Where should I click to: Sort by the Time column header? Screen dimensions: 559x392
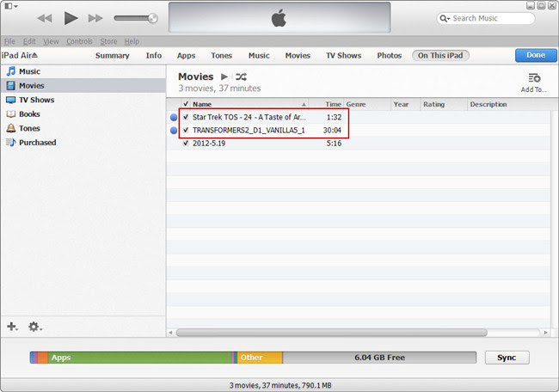pyautogui.click(x=326, y=104)
